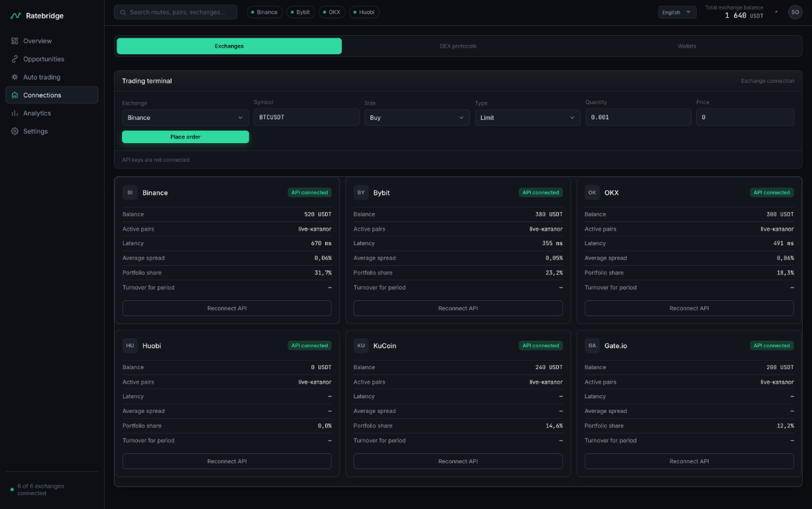Click API connected badge on OKX card

pyautogui.click(x=772, y=193)
